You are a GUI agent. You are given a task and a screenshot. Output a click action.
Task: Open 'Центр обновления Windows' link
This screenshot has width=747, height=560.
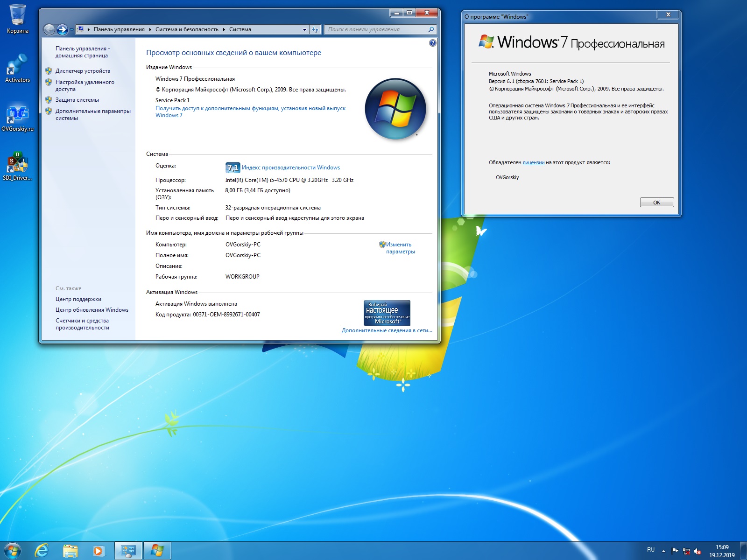coord(92,310)
